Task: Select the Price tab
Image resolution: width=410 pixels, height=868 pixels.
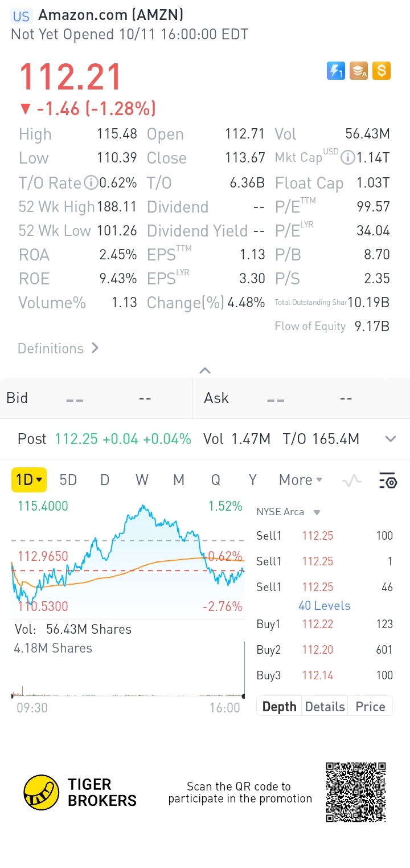Action: (x=370, y=707)
